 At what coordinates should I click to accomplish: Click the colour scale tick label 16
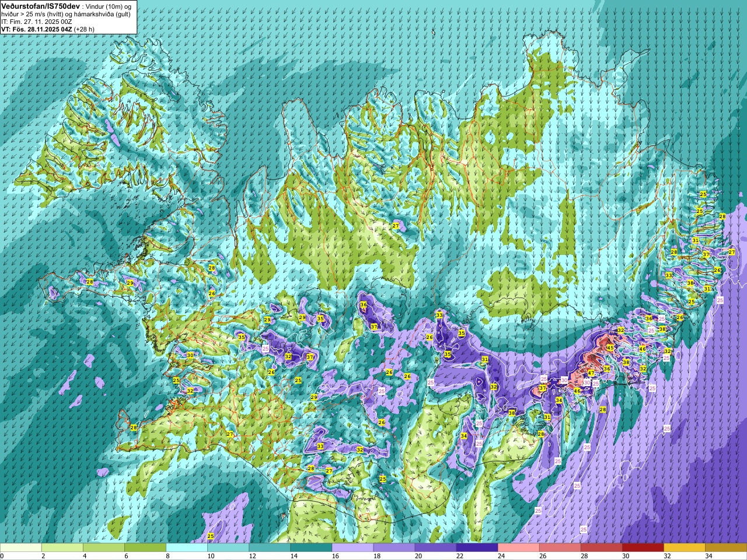click(336, 556)
